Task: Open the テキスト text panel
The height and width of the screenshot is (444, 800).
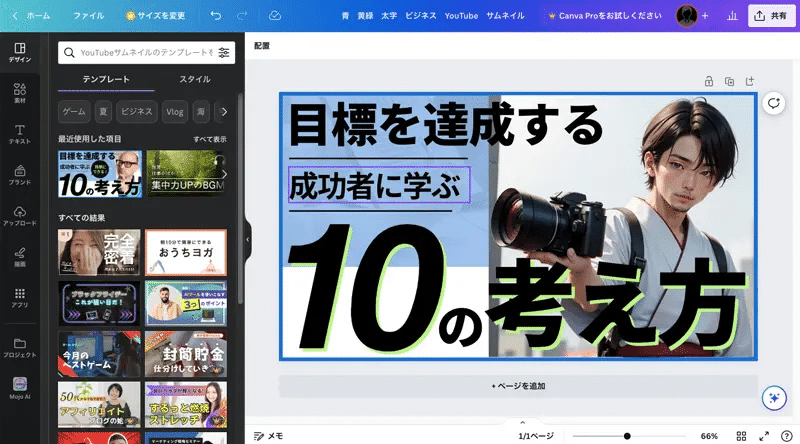Action: pos(19,134)
